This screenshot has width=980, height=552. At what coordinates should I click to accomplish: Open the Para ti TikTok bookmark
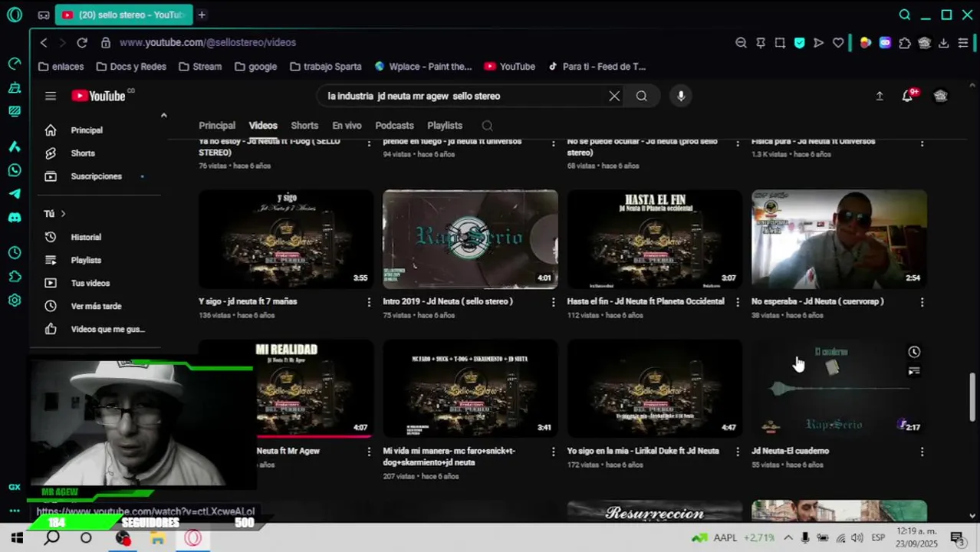pos(597,67)
